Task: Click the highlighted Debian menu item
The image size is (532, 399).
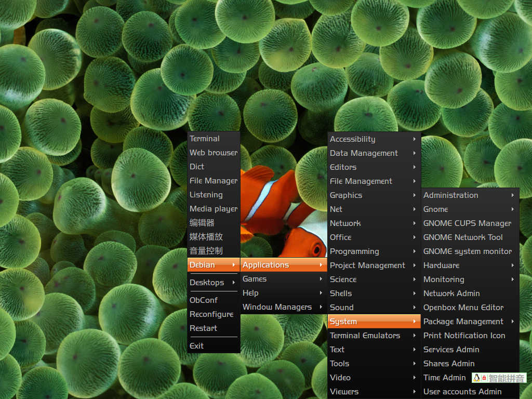Action: (214, 265)
